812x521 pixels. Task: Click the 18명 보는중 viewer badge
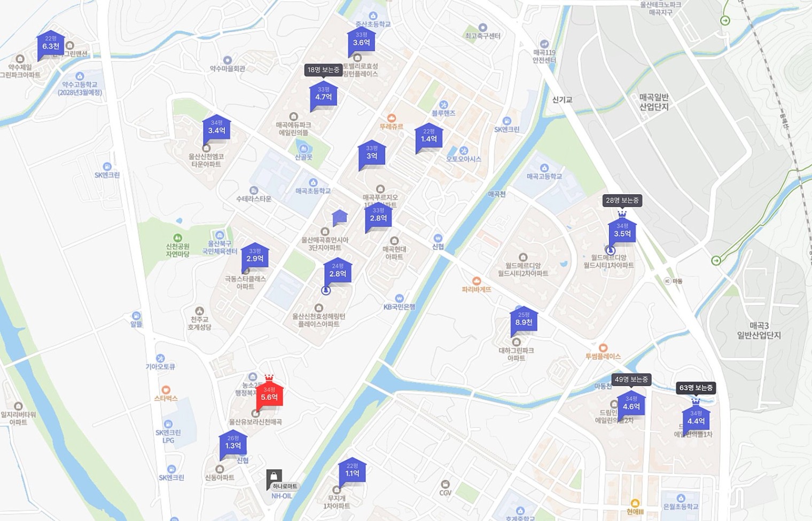324,70
